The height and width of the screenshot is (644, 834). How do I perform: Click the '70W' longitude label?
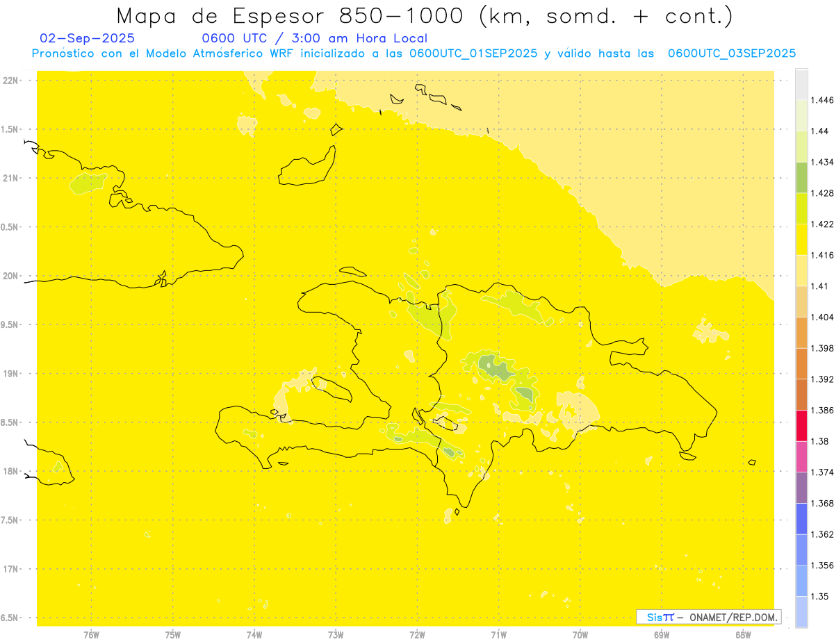[x=580, y=634]
